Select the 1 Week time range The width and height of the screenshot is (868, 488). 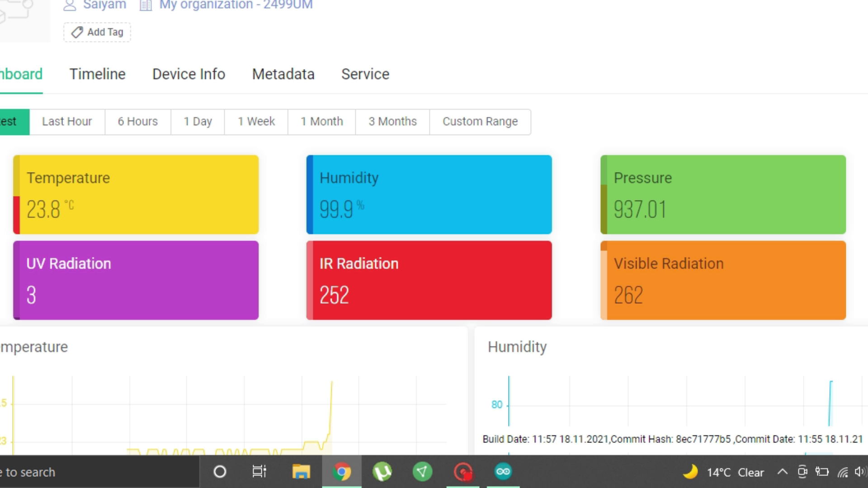click(x=256, y=122)
